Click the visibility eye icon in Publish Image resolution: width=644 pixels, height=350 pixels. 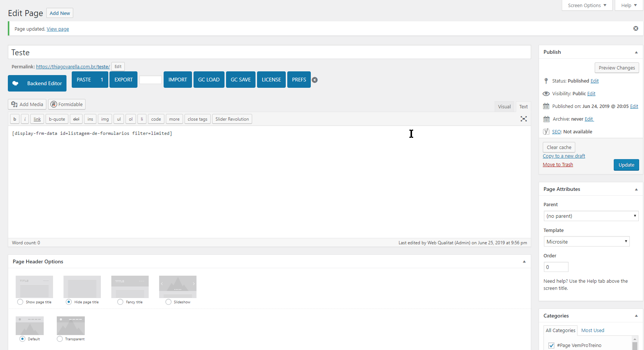[546, 93]
